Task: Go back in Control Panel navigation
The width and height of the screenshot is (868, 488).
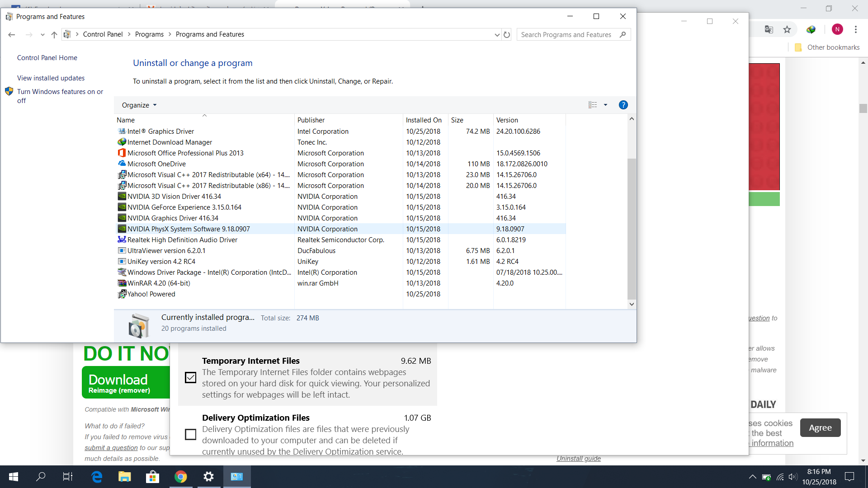Action: [x=12, y=34]
